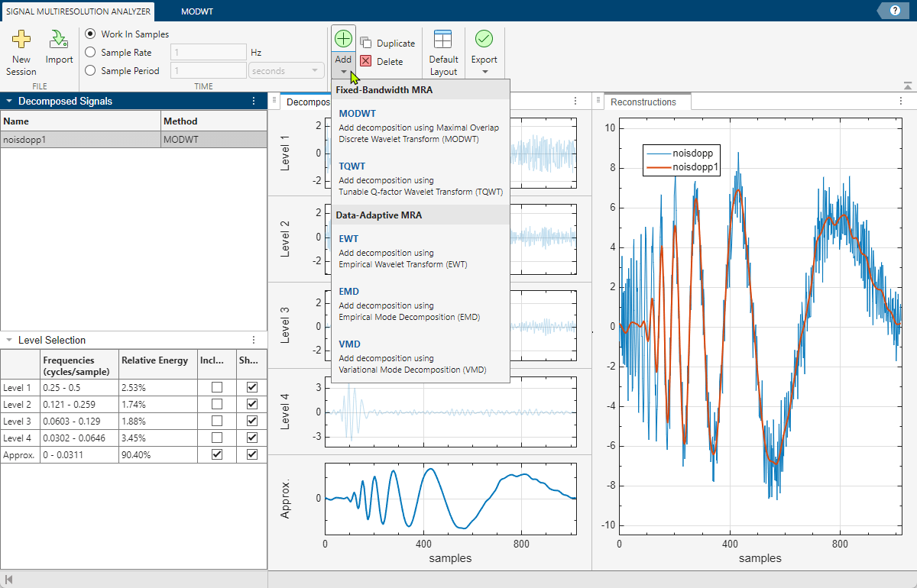Enable Include checkbox for Level 1

pyautogui.click(x=217, y=387)
